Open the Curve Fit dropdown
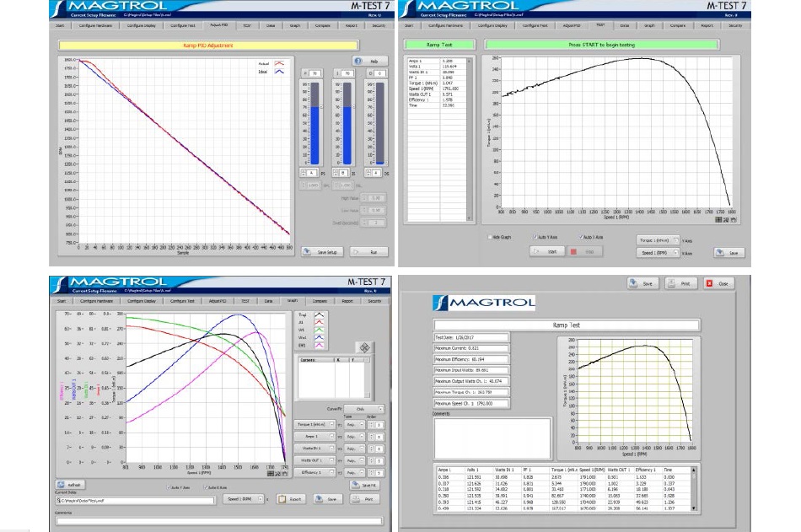Screen dimensions: 801x532 click(363, 410)
